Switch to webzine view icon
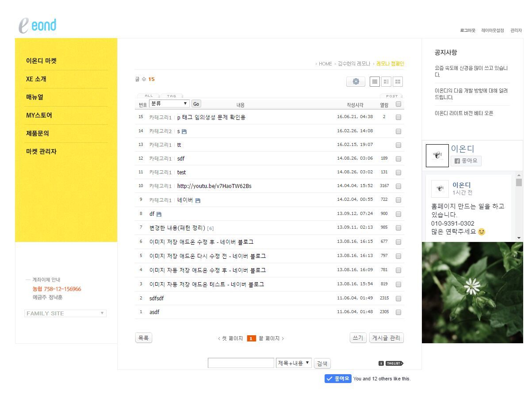This screenshot has width=532, height=414. pyautogui.click(x=386, y=81)
